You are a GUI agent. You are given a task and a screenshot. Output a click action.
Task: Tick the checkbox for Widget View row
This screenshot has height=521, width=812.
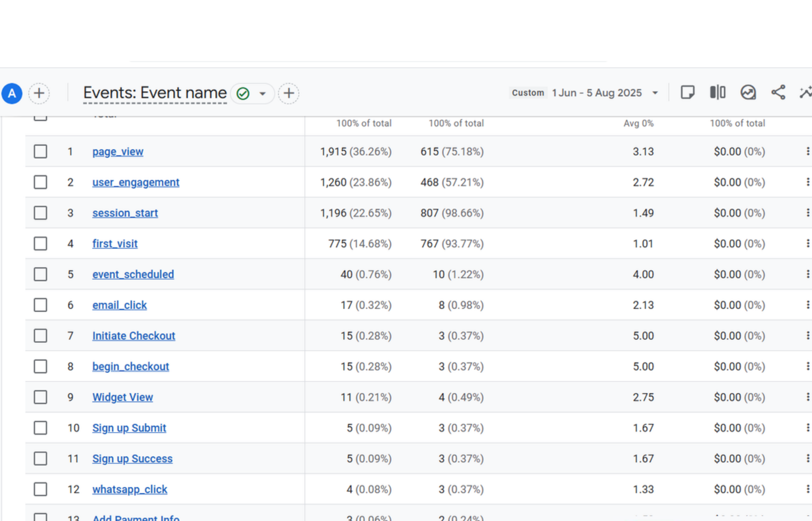click(40, 397)
